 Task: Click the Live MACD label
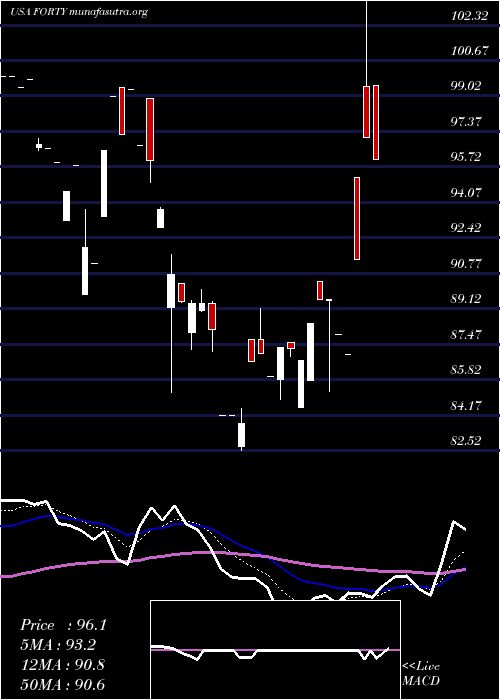(x=421, y=674)
